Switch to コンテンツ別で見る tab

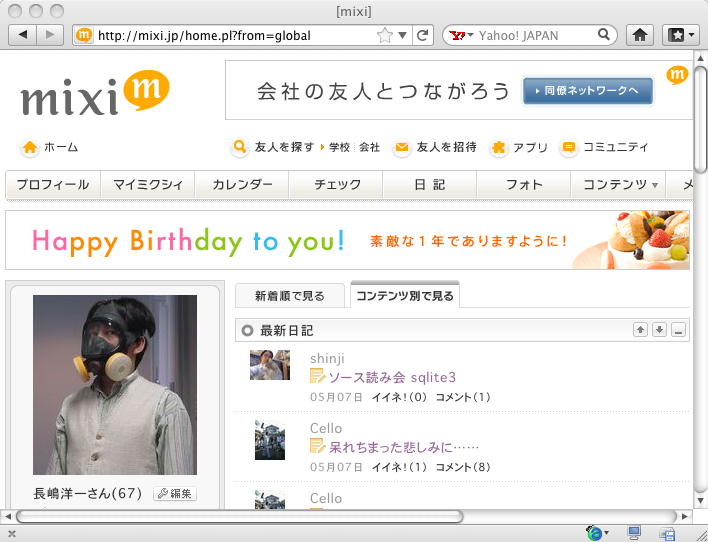(x=405, y=296)
